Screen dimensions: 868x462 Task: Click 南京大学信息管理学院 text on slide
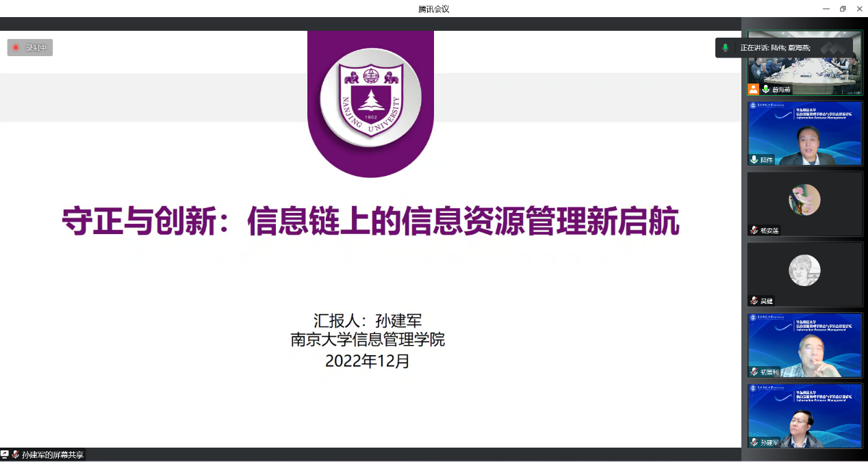[368, 339]
